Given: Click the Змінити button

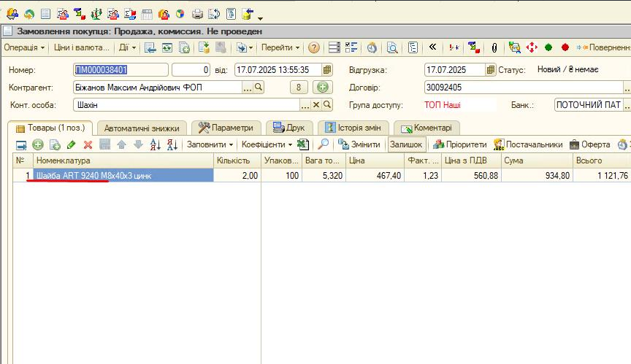Looking at the screenshot, I should point(359,144).
